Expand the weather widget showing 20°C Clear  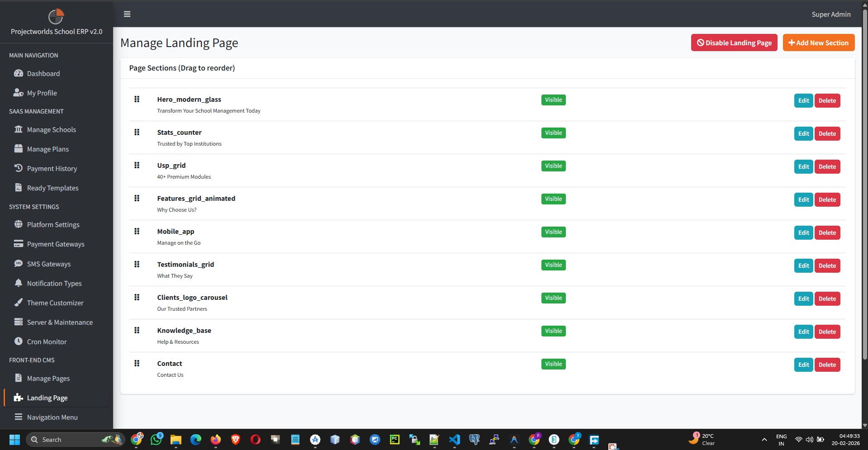pos(702,439)
